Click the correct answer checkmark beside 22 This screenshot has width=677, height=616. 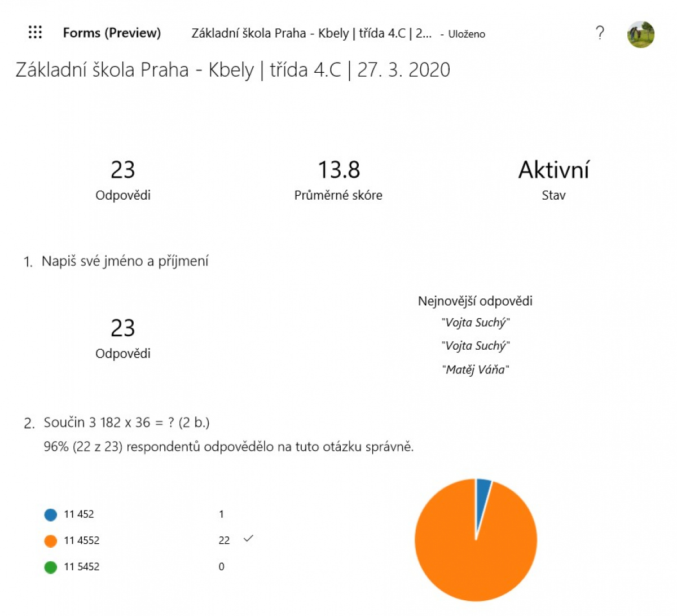(x=248, y=539)
